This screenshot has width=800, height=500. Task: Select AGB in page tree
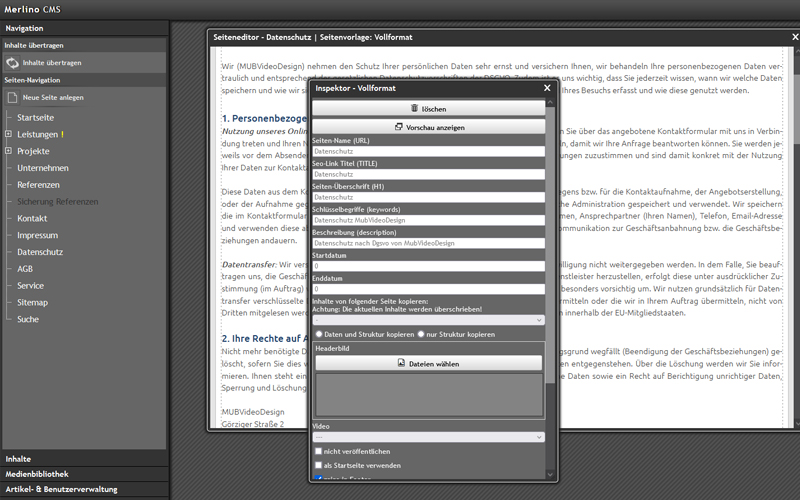click(x=25, y=269)
